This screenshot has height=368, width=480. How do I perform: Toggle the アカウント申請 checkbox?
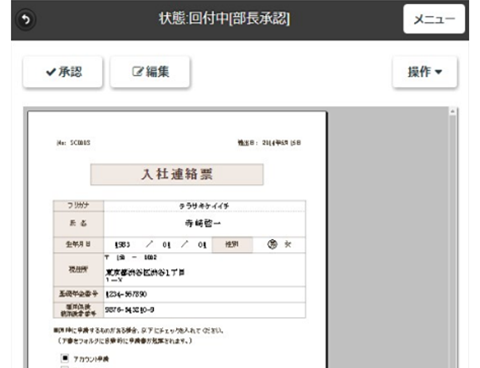65,358
